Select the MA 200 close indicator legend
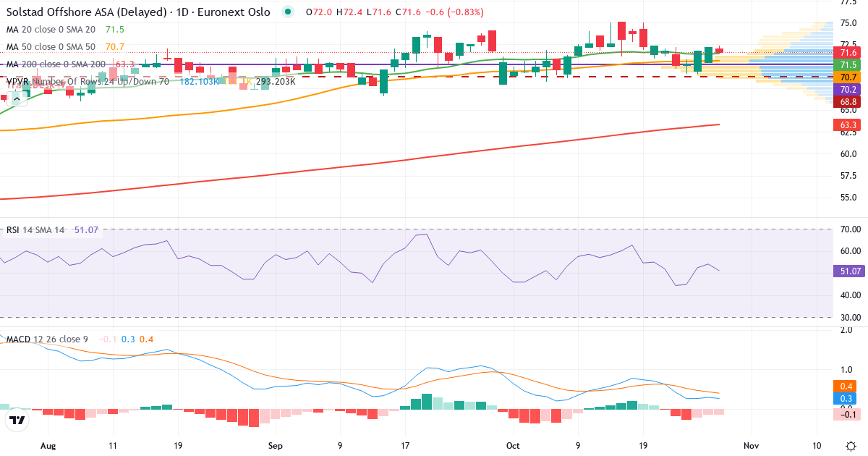868x456 pixels. point(56,64)
